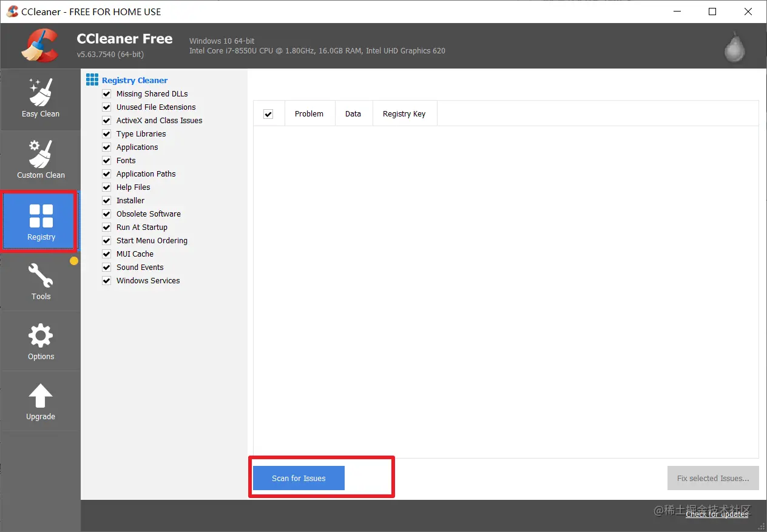767x532 pixels.
Task: Uncheck Missing Shared DLLs
Action: (x=107, y=94)
